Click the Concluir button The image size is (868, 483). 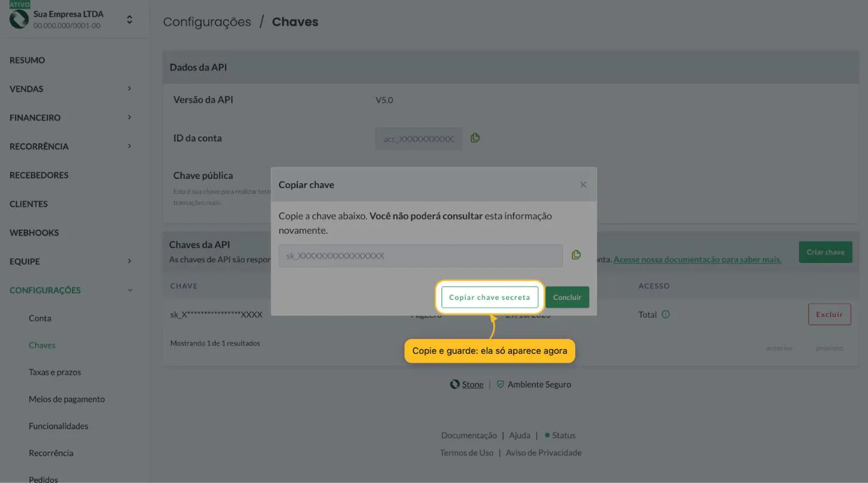pos(567,297)
